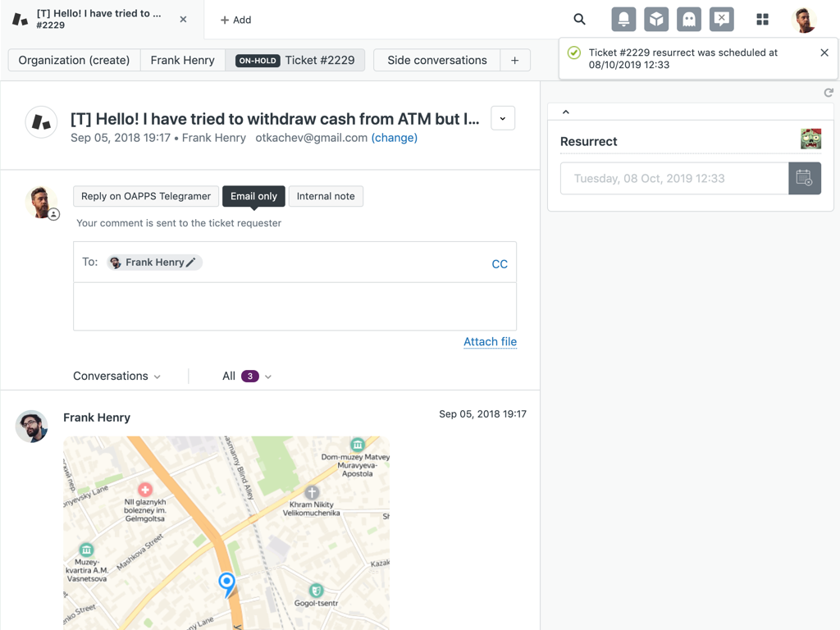840x630 pixels.
Task: Click the Attach file link
Action: (x=490, y=341)
